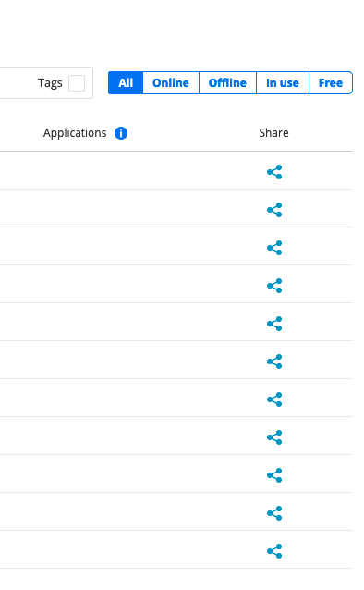Click the share icon in the third row
The image size is (364, 590).
pos(274,248)
